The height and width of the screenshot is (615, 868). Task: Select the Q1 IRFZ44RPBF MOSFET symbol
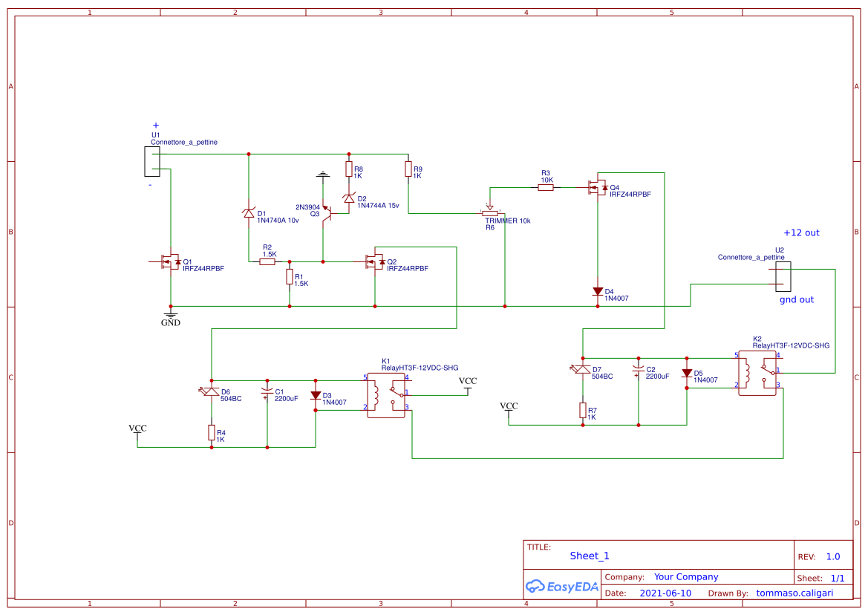(x=169, y=262)
